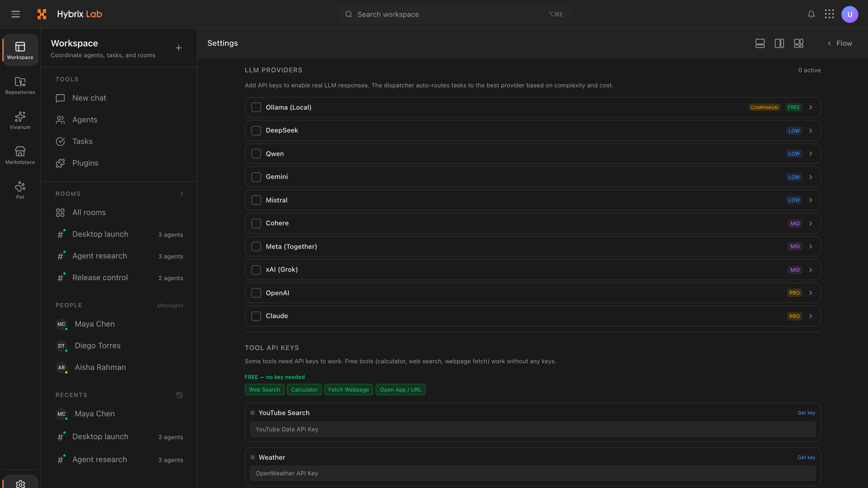Expand the Qwen provider chevron
Image resolution: width=868 pixels, height=488 pixels.
(811, 154)
